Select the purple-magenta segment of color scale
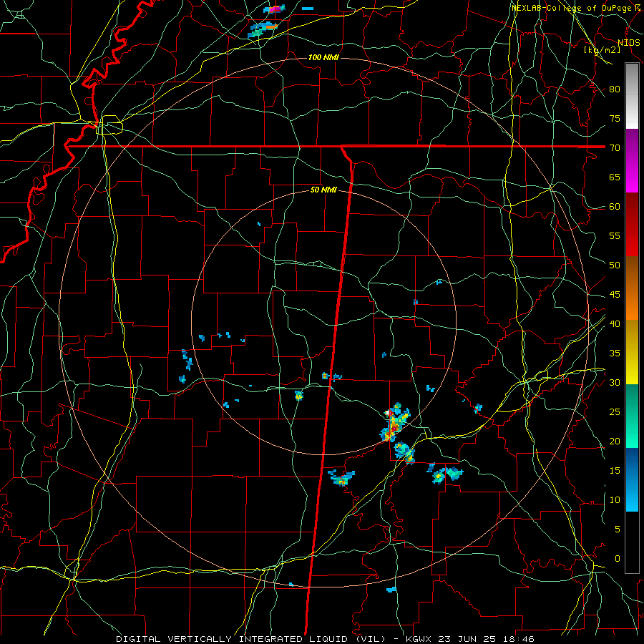The width and height of the screenshot is (644, 644). pyautogui.click(x=632, y=160)
